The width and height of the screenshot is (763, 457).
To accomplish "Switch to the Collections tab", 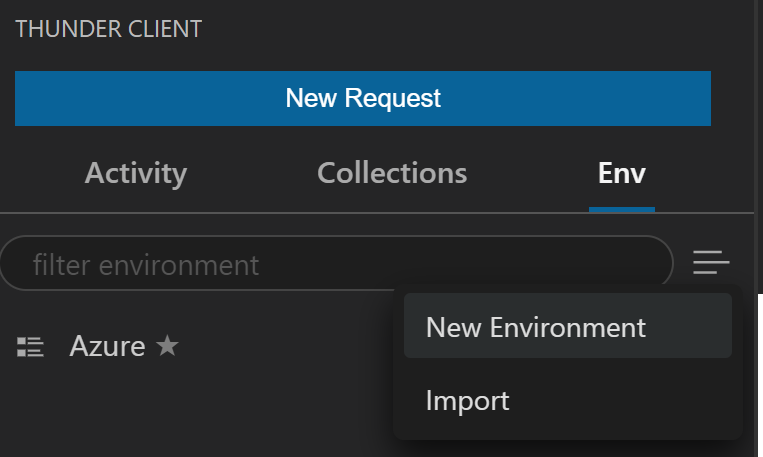I will (x=392, y=173).
